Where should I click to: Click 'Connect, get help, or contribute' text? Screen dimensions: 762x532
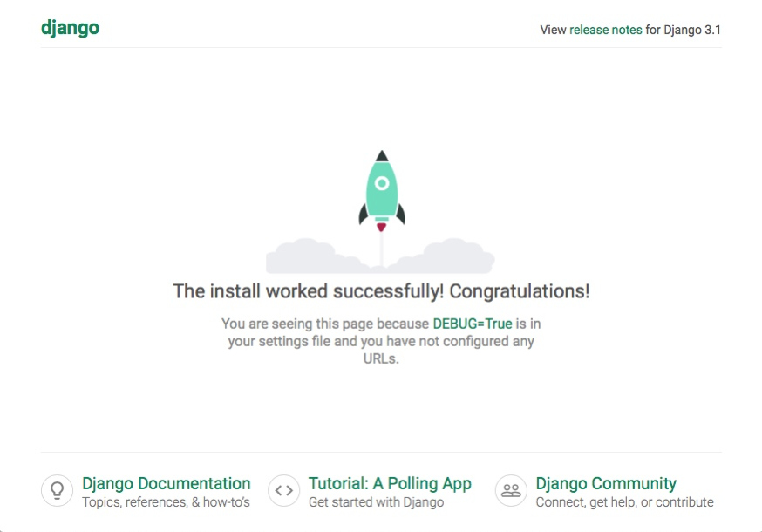click(624, 502)
